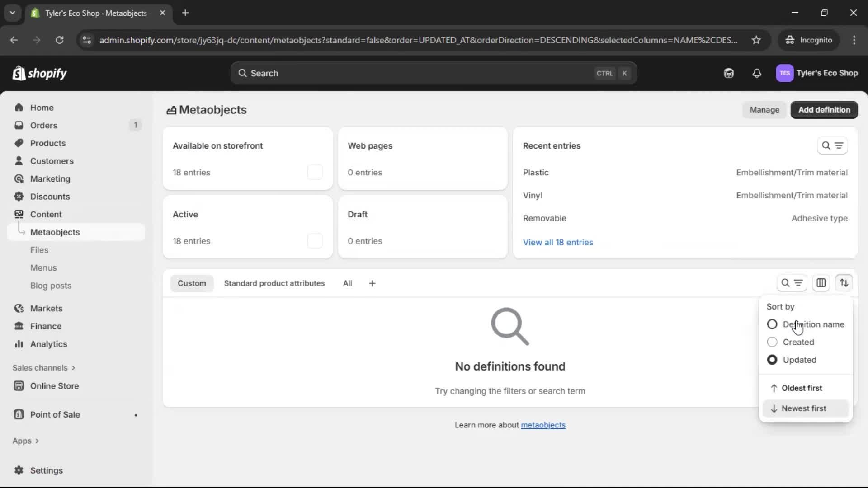The width and height of the screenshot is (868, 488).
Task: Open the sort icon next to edit columns
Action: [844, 283]
